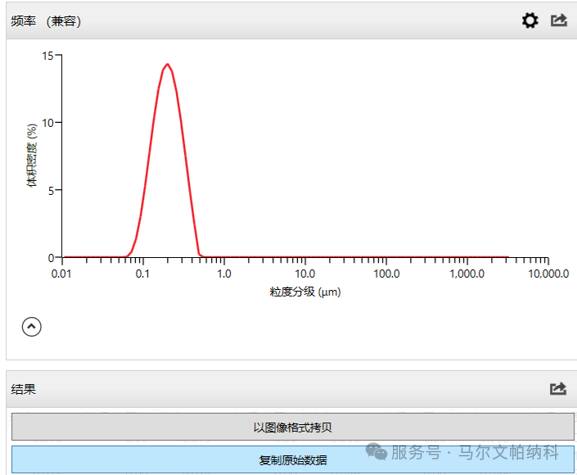Click the 1.0 x-axis tick label
Image resolution: width=577 pixels, height=475 pixels.
224,274
